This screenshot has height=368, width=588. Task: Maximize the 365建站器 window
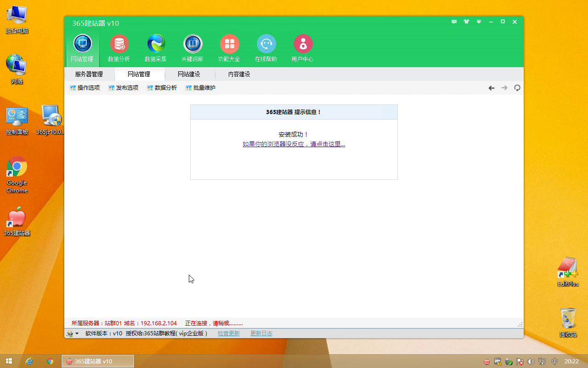tap(503, 22)
